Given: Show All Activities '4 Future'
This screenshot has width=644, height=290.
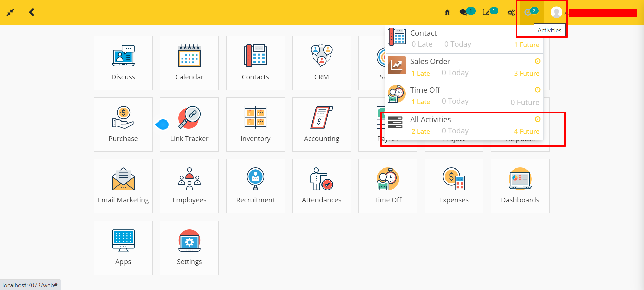Looking at the screenshot, I should [527, 131].
